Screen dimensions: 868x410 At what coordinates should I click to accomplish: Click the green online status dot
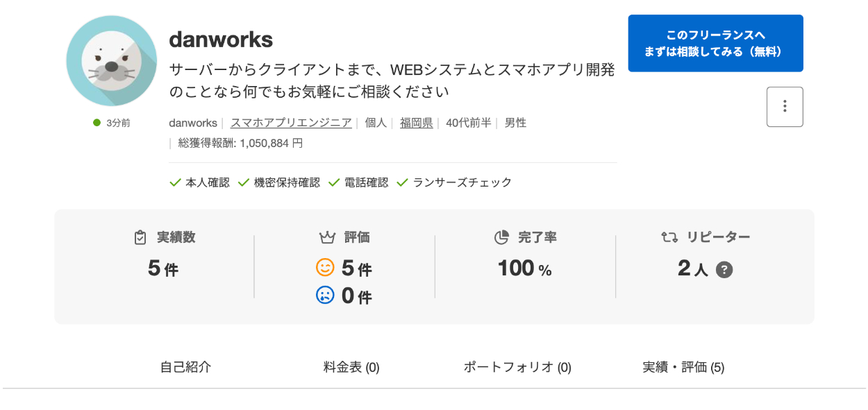click(97, 123)
